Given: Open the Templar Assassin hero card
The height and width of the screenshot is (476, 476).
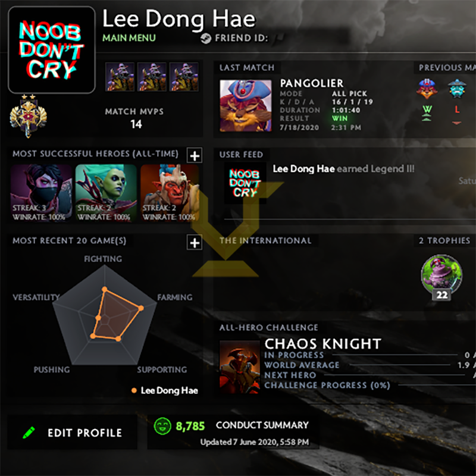Looking at the screenshot, I should (41, 193).
